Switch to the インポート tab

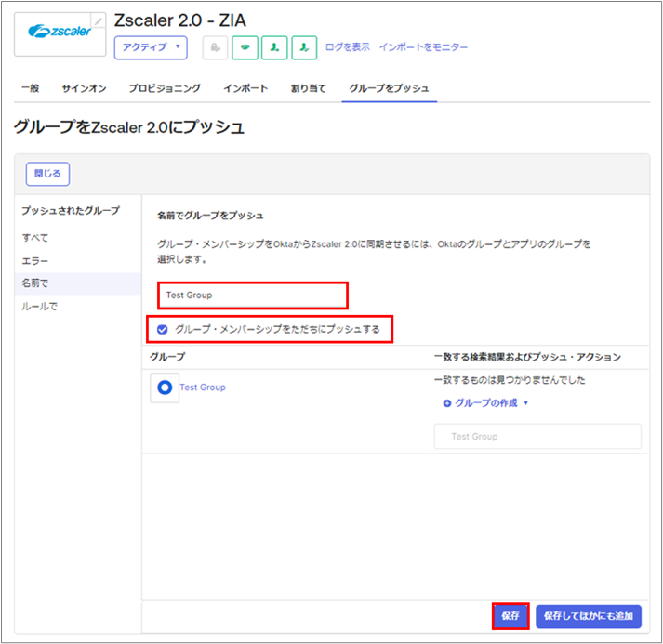pos(245,88)
